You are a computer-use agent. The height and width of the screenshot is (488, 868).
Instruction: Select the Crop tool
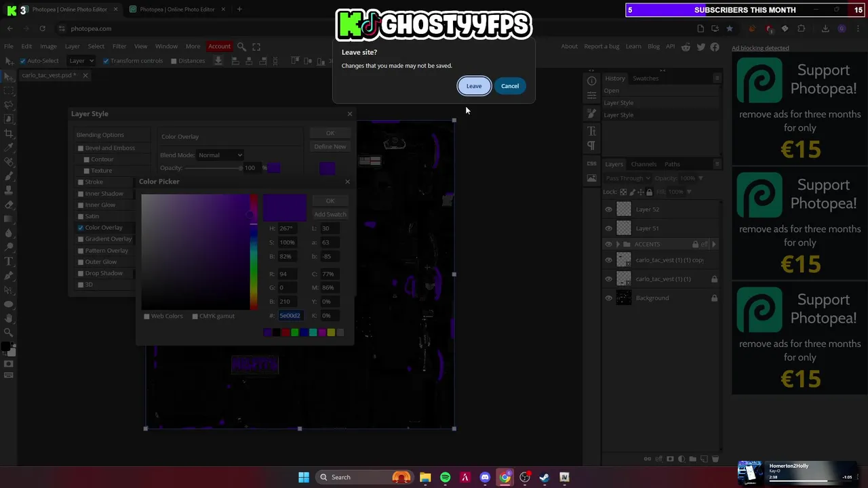tap(9, 133)
